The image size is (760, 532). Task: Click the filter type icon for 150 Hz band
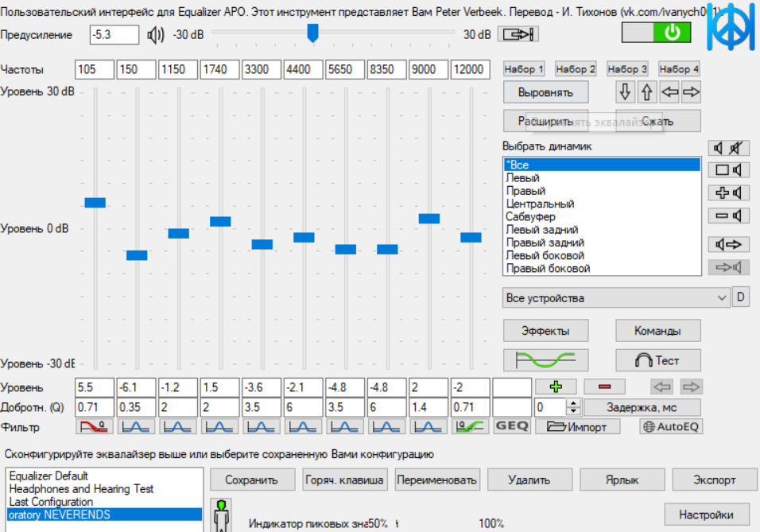click(x=136, y=427)
